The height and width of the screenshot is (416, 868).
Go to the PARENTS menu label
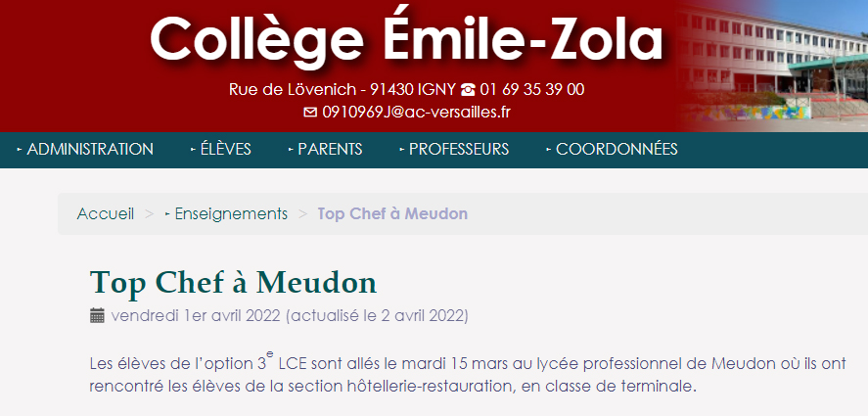(x=330, y=150)
